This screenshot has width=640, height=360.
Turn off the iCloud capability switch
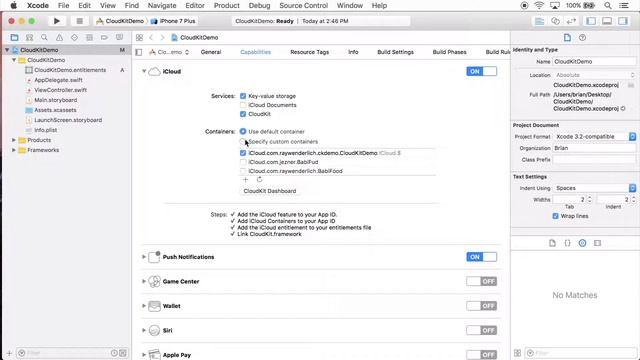click(x=482, y=71)
